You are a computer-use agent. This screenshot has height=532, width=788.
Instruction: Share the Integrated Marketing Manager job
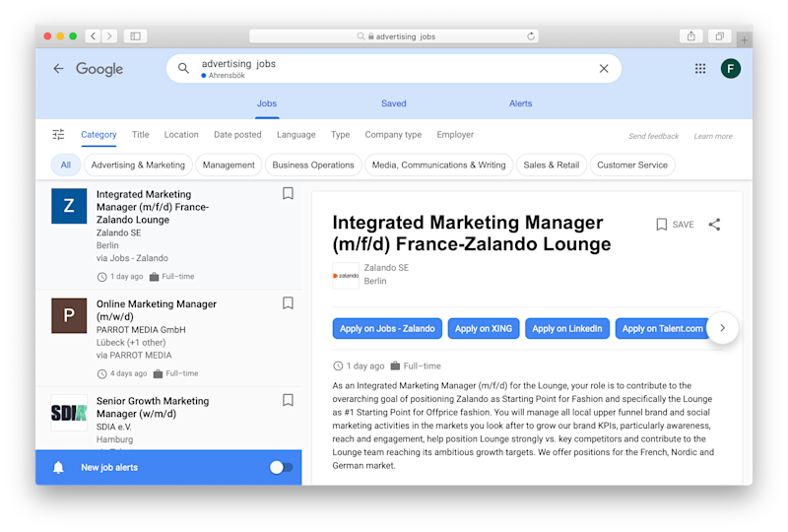click(x=714, y=225)
